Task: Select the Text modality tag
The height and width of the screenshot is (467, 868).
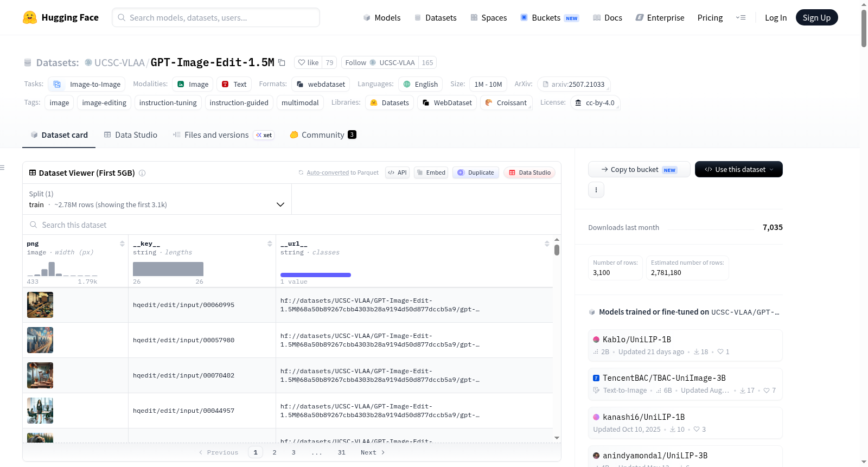Action: pos(234,84)
